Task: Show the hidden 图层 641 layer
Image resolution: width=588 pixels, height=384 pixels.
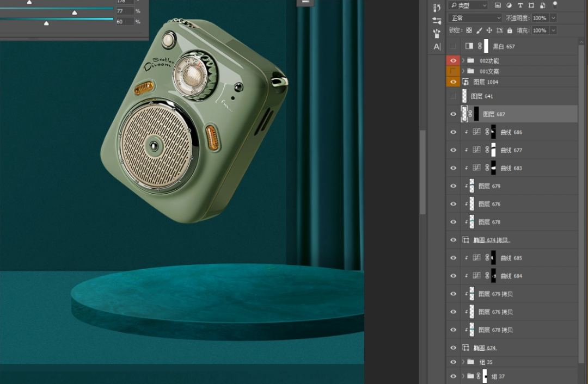Action: point(453,96)
